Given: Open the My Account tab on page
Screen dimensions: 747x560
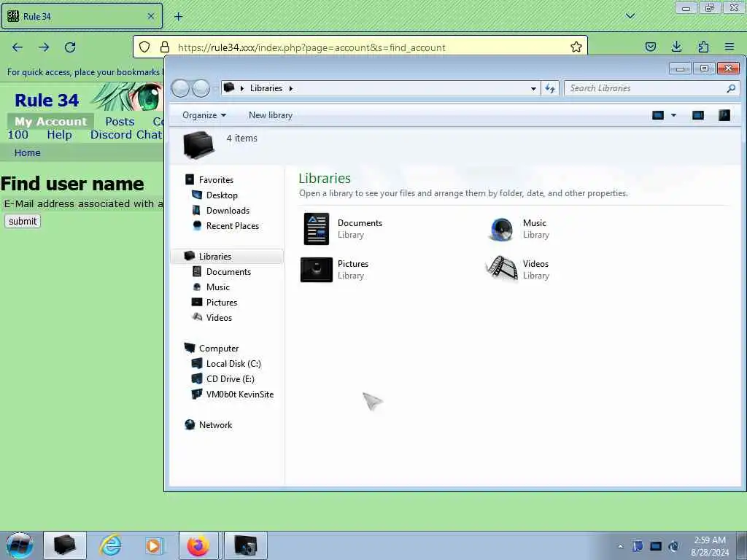Looking at the screenshot, I should [x=50, y=122].
